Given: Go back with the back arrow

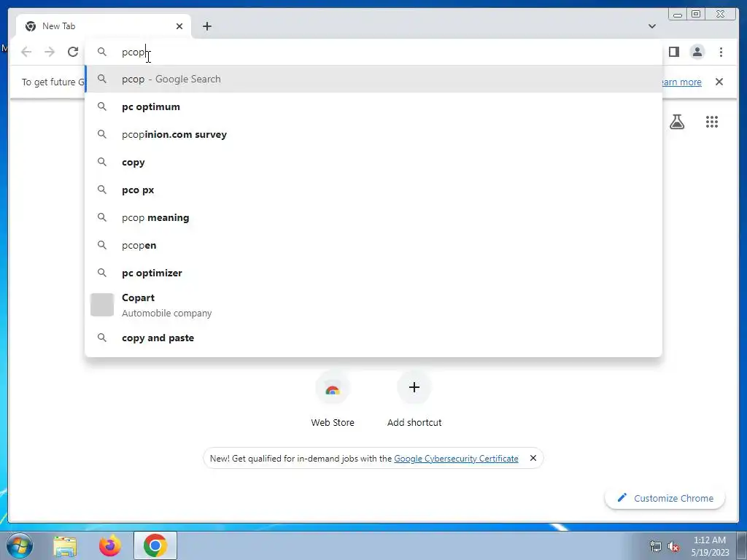Looking at the screenshot, I should click(x=26, y=52).
